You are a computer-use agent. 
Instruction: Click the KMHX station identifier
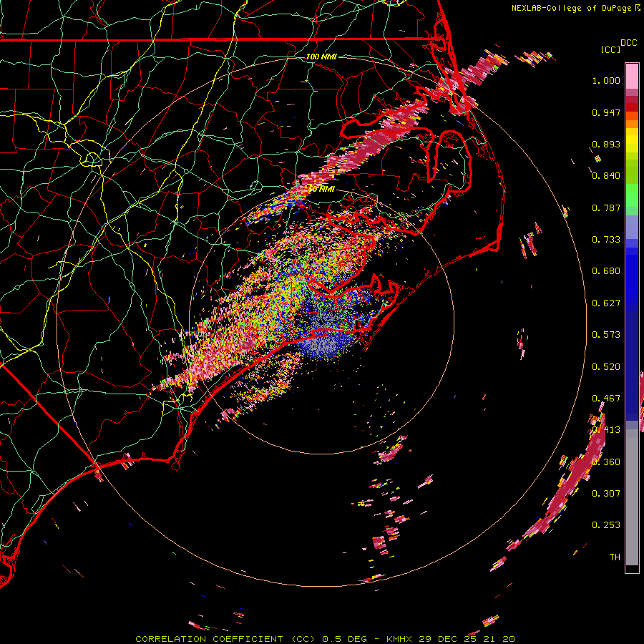[x=399, y=639]
